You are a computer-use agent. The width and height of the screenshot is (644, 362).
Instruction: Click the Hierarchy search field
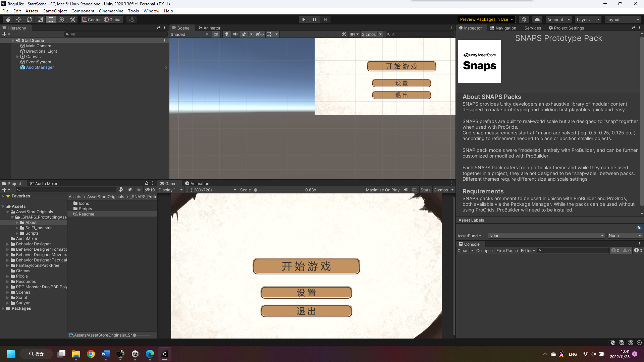116,34
